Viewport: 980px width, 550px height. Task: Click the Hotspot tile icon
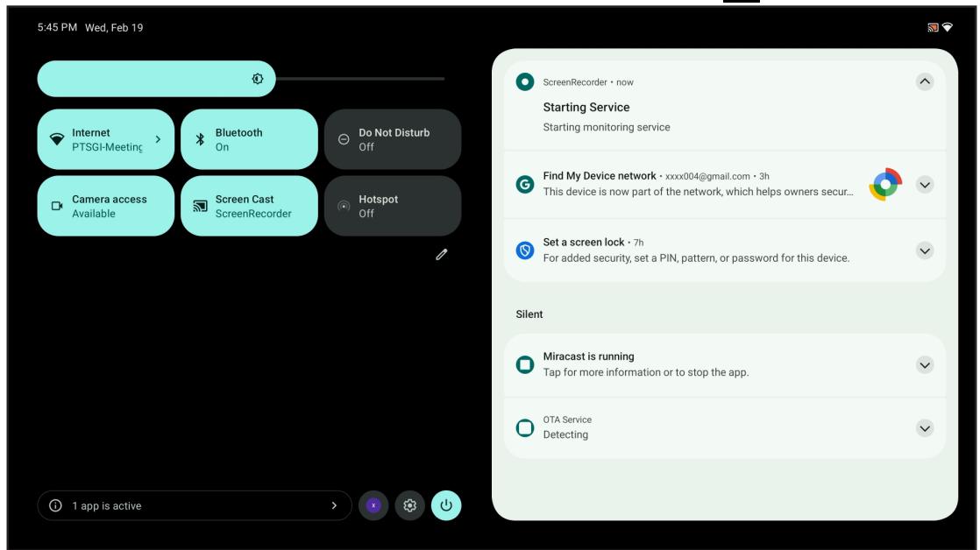coord(344,206)
